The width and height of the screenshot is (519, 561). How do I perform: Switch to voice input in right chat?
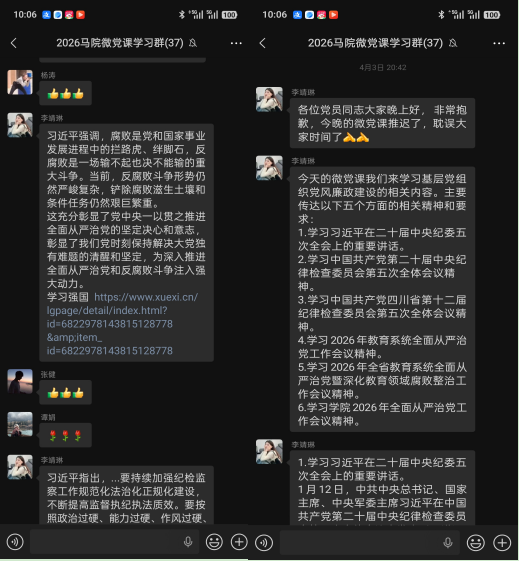(x=264, y=542)
